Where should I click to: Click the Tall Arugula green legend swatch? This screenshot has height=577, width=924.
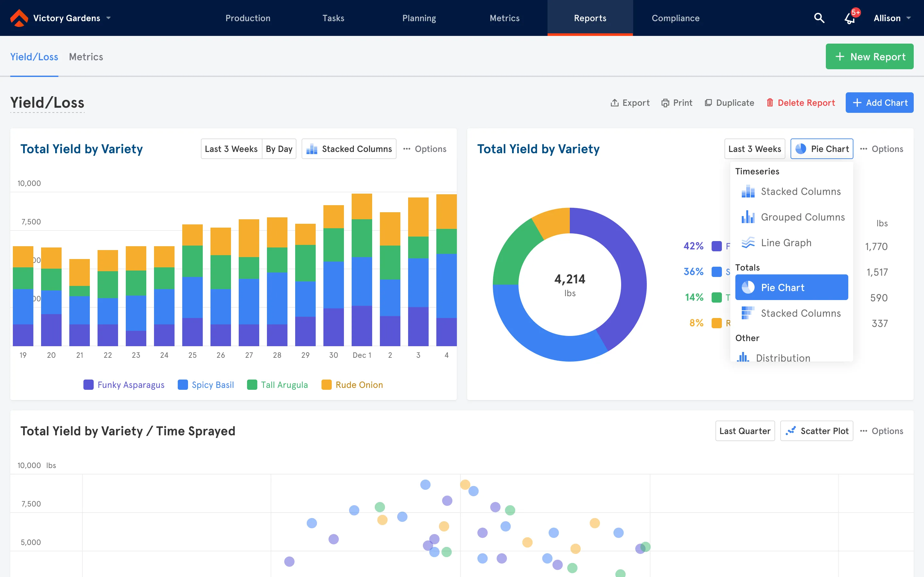(252, 385)
